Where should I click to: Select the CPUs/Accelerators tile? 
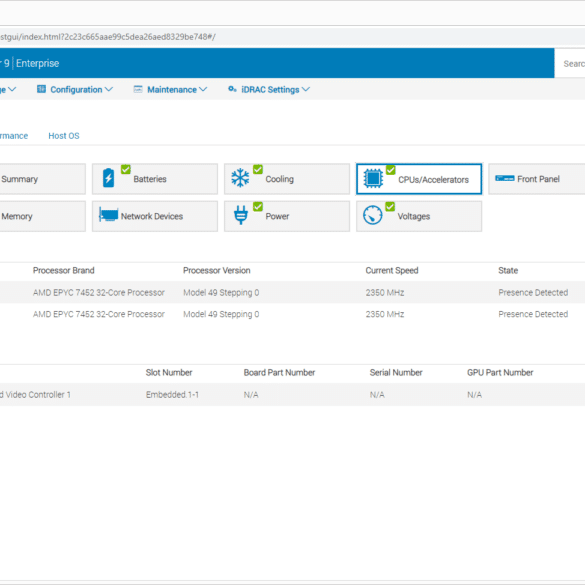click(x=419, y=179)
